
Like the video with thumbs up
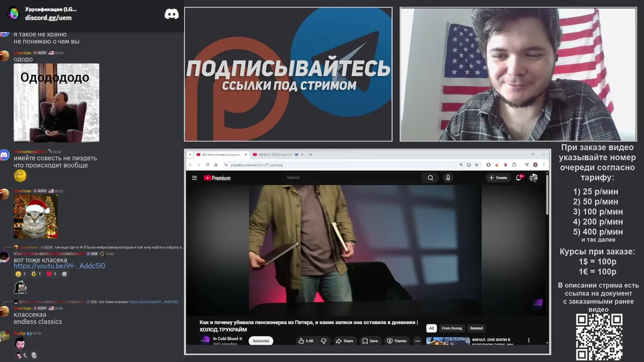(x=306, y=341)
